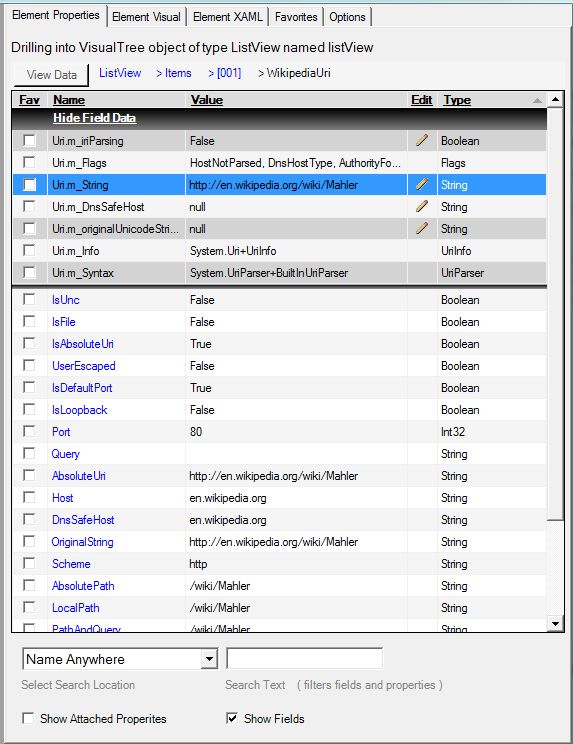Focus the Search Text input field
Viewport: 573px width, 744px height.
[x=305, y=659]
